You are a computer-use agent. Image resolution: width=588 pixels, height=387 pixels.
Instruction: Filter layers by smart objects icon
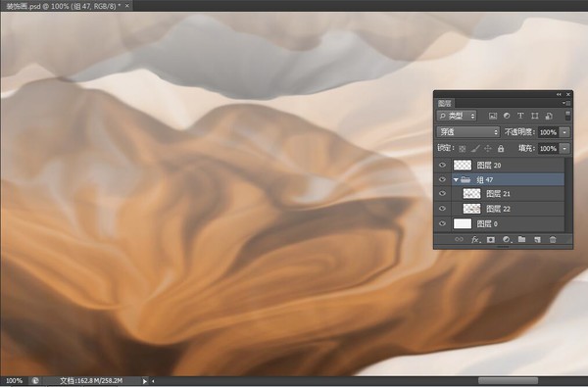pyautogui.click(x=549, y=116)
